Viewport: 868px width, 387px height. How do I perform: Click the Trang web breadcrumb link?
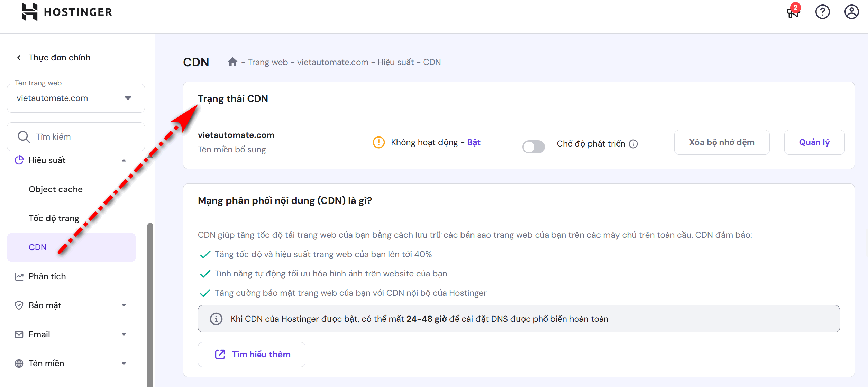point(268,62)
